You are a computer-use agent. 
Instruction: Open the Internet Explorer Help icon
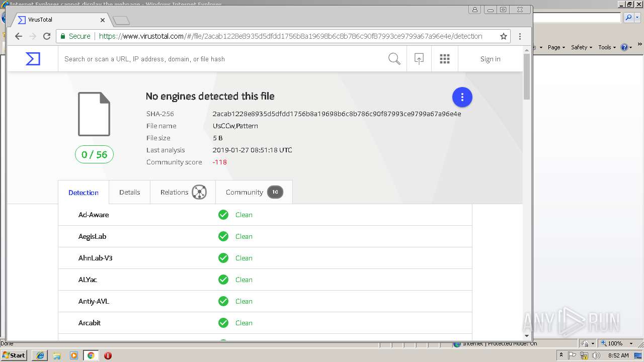624,47
